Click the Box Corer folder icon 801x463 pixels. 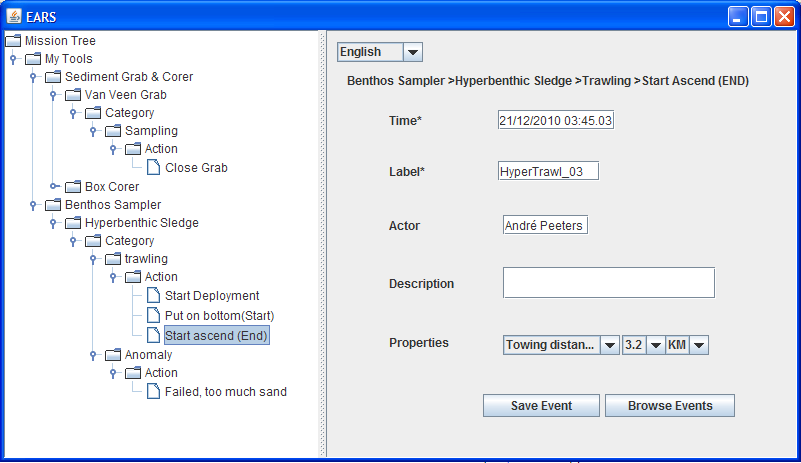[73, 186]
